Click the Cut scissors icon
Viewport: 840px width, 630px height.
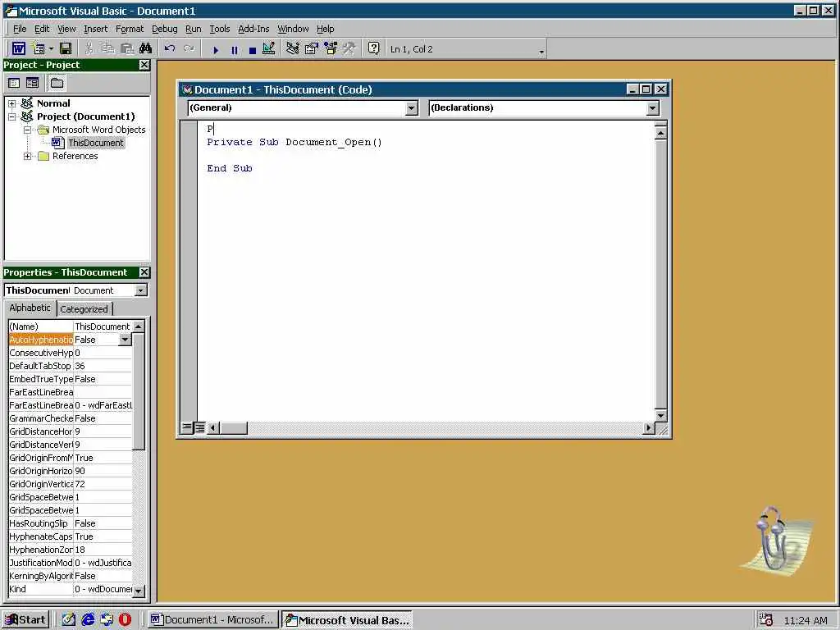tap(89, 48)
